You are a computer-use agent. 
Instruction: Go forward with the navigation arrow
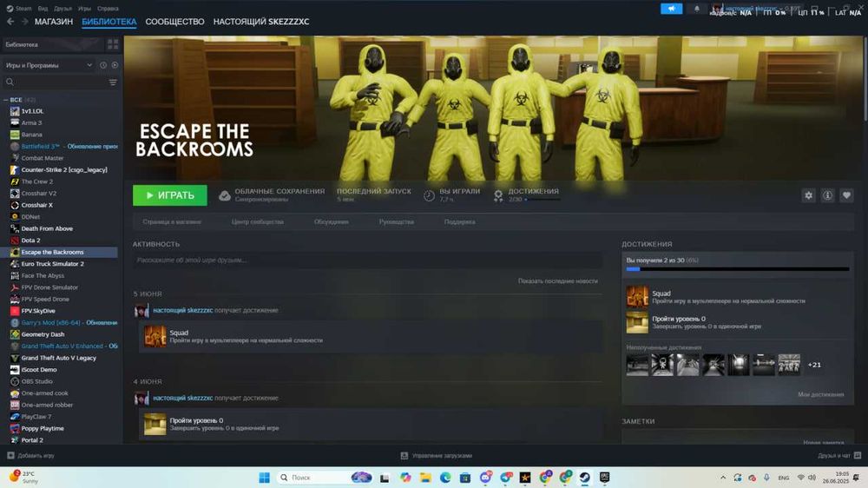[x=24, y=22]
